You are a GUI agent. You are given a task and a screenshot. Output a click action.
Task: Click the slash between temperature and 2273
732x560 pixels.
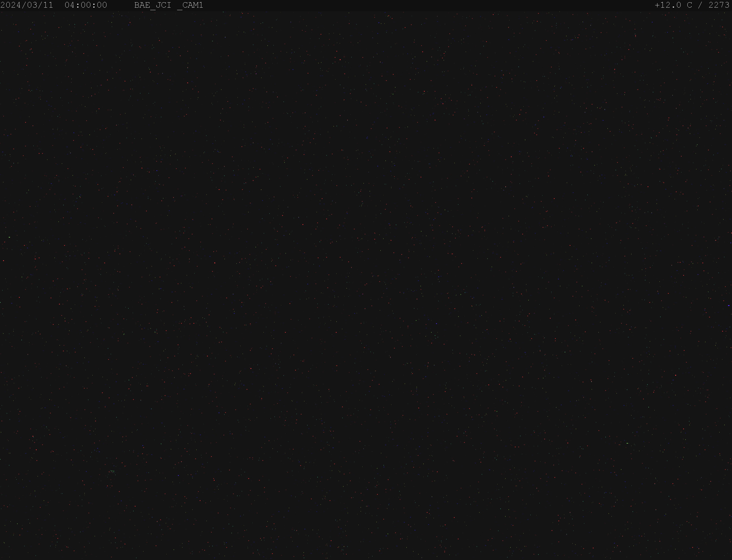click(700, 5)
